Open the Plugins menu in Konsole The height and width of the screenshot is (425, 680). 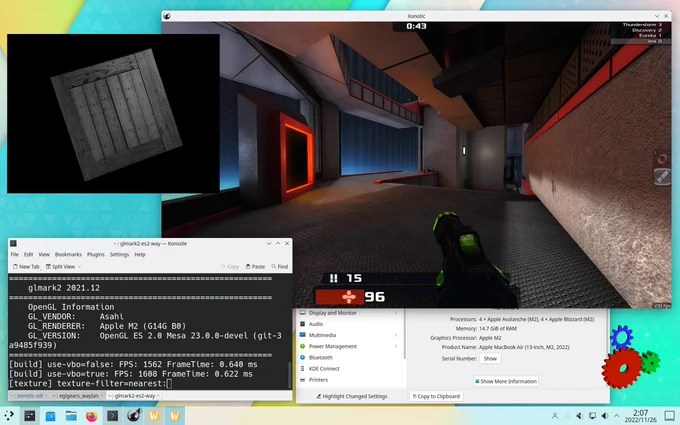click(x=96, y=255)
